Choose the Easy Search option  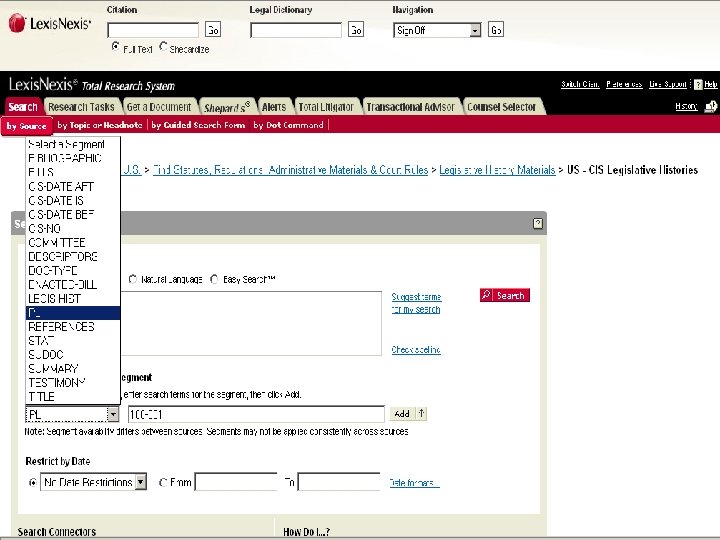pyautogui.click(x=214, y=279)
